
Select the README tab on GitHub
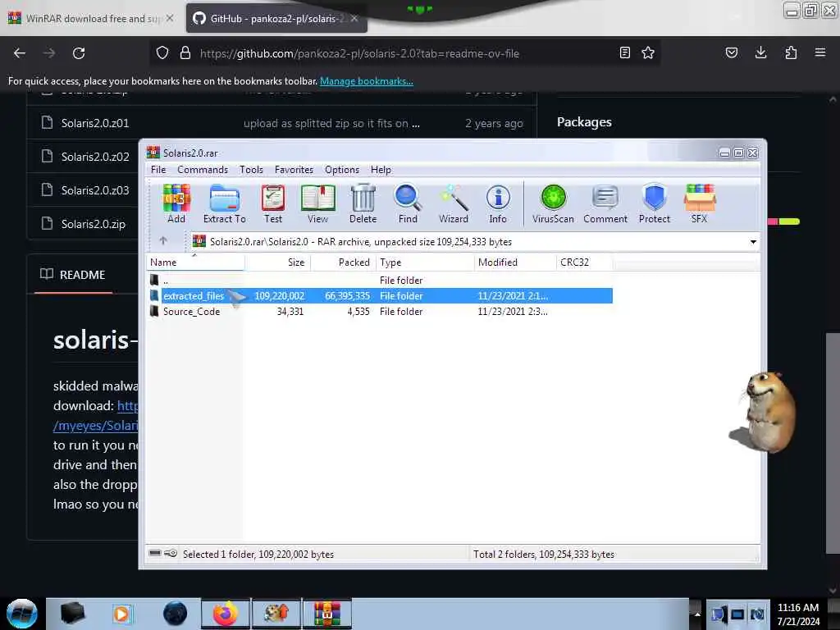pyautogui.click(x=73, y=275)
